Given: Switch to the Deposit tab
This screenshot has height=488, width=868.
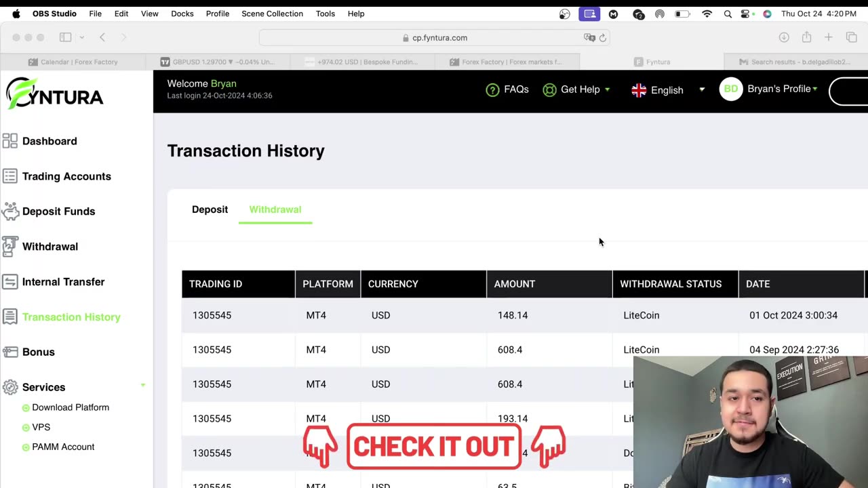Looking at the screenshot, I should coord(210,209).
